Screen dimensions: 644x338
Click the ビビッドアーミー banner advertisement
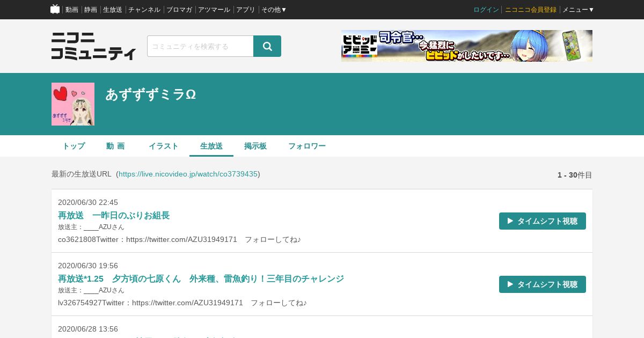click(x=467, y=46)
